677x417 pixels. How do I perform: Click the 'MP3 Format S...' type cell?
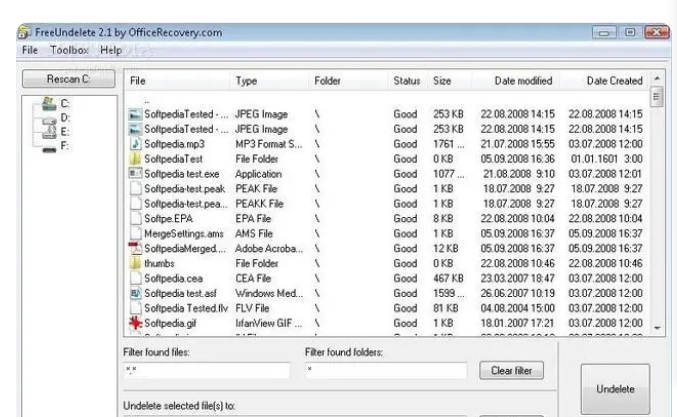pyautogui.click(x=269, y=144)
